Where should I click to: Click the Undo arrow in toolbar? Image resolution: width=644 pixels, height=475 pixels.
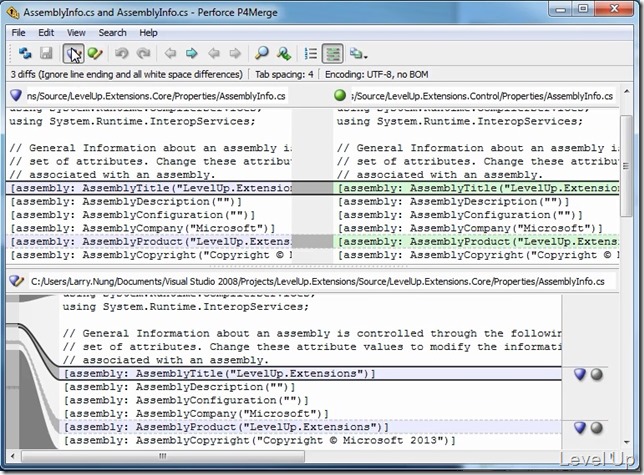pos(122,53)
